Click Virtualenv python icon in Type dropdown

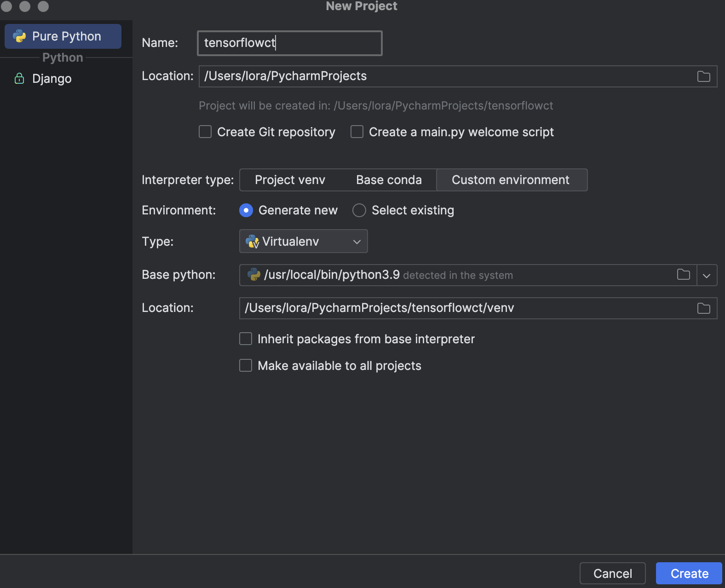coord(253,242)
